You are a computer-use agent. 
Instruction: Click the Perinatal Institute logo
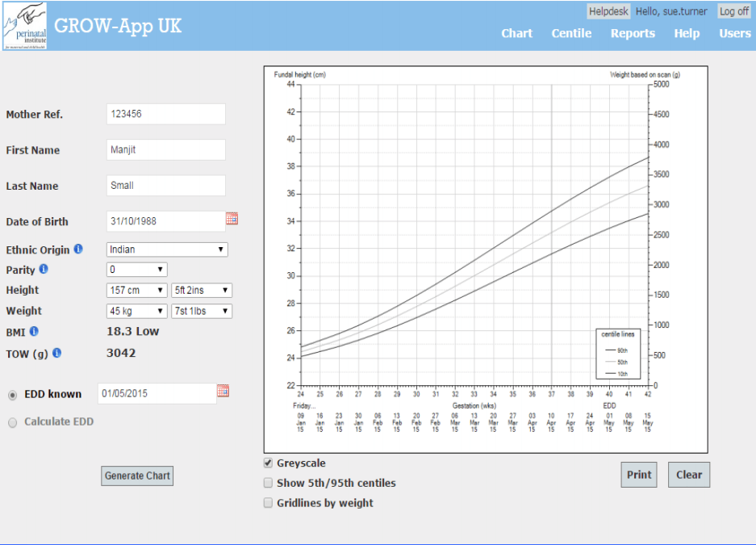tap(24, 26)
